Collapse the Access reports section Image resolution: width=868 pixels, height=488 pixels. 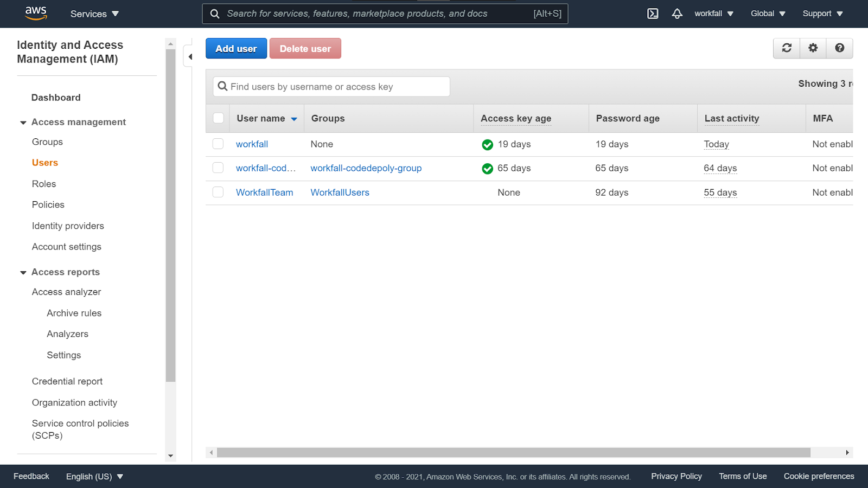point(23,273)
